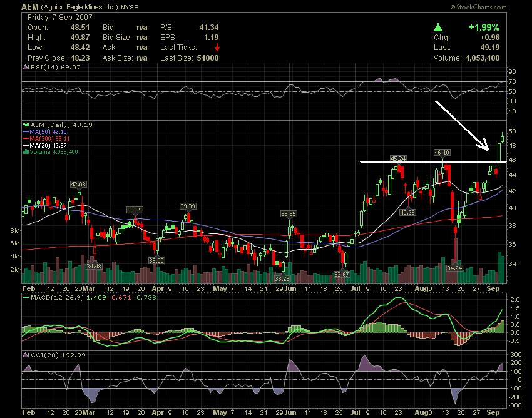Click the 33.67 trough price label
Image resolution: width=532 pixels, height=418 pixels.
point(341,274)
